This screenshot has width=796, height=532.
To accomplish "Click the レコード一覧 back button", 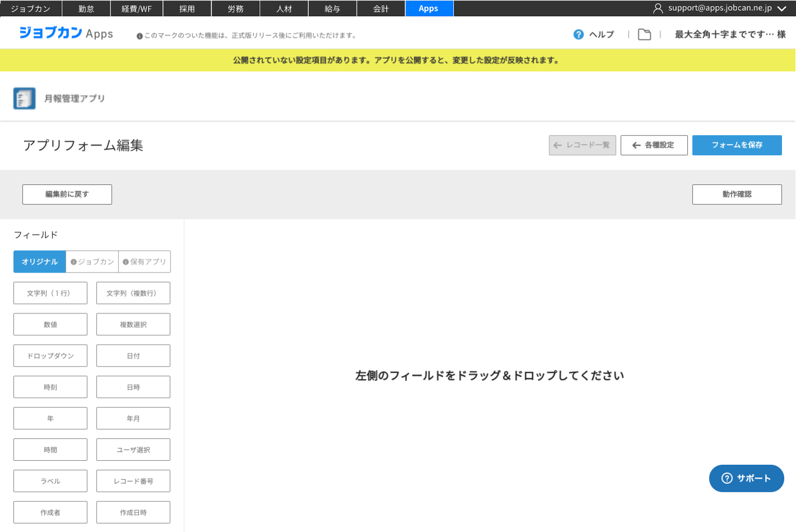I will [582, 145].
